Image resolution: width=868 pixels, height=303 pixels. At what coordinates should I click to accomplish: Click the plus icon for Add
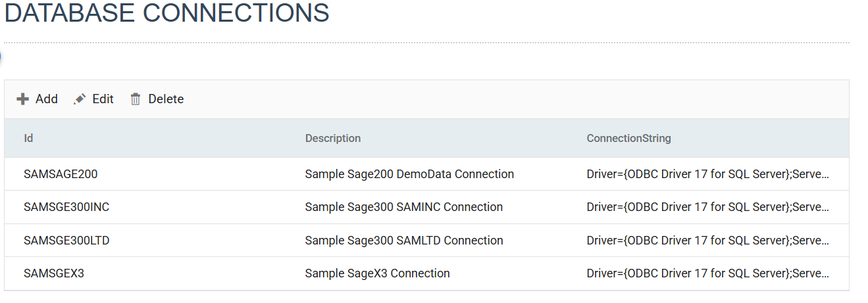pyautogui.click(x=23, y=99)
